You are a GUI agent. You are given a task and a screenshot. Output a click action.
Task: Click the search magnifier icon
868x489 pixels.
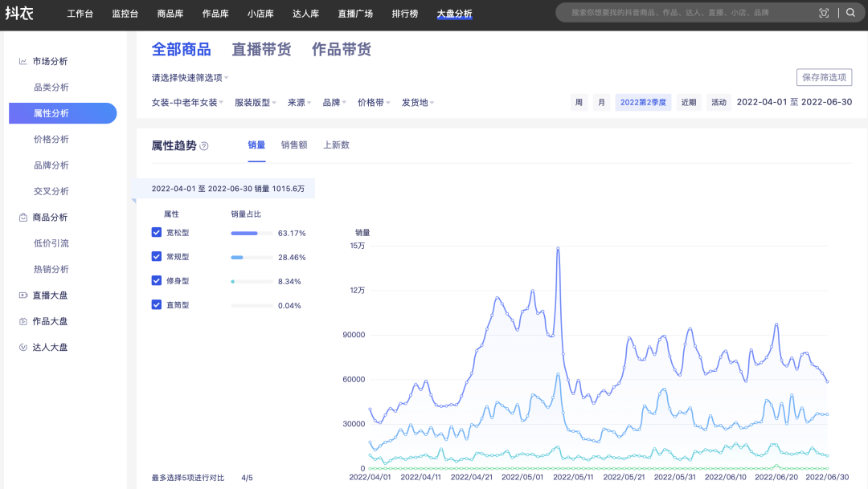[850, 13]
